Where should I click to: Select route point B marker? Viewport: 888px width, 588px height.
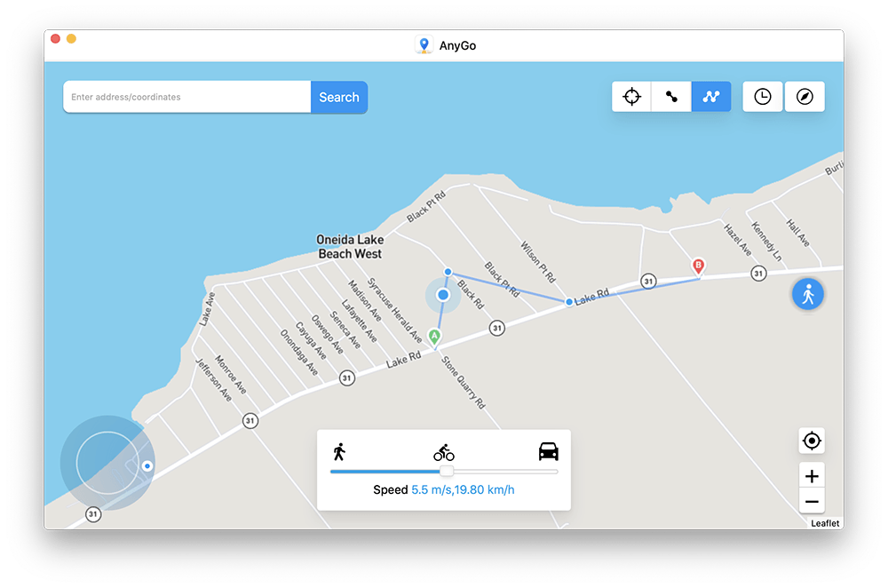coord(698,265)
